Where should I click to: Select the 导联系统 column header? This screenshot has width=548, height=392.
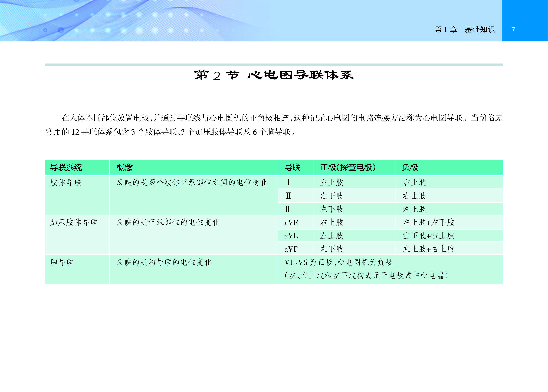pos(66,167)
